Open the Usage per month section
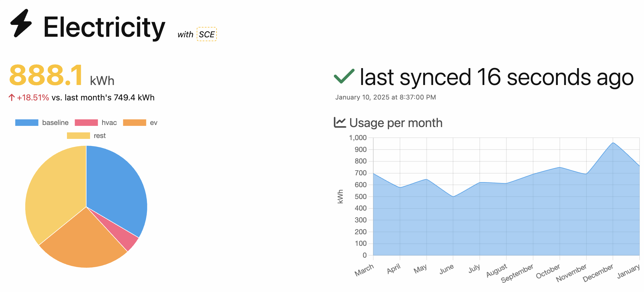The image size is (644, 292). point(395,122)
